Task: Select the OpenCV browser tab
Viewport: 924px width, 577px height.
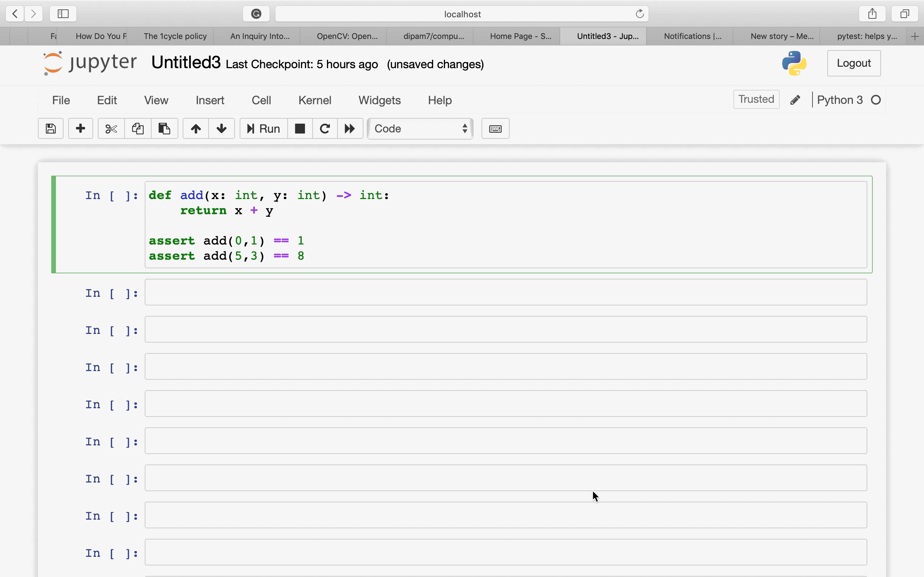Action: [345, 36]
